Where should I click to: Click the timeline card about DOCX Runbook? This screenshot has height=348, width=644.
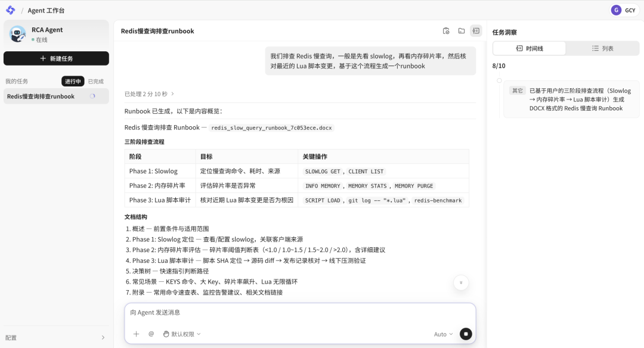pyautogui.click(x=571, y=100)
